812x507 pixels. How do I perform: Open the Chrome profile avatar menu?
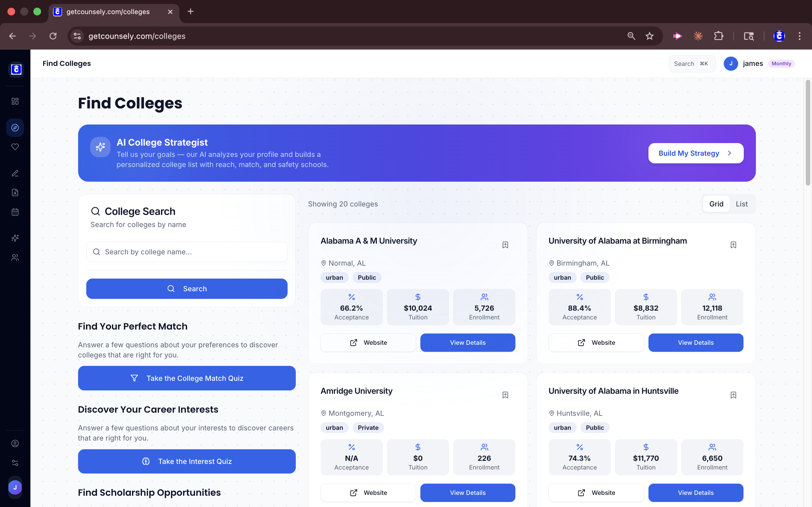(779, 36)
